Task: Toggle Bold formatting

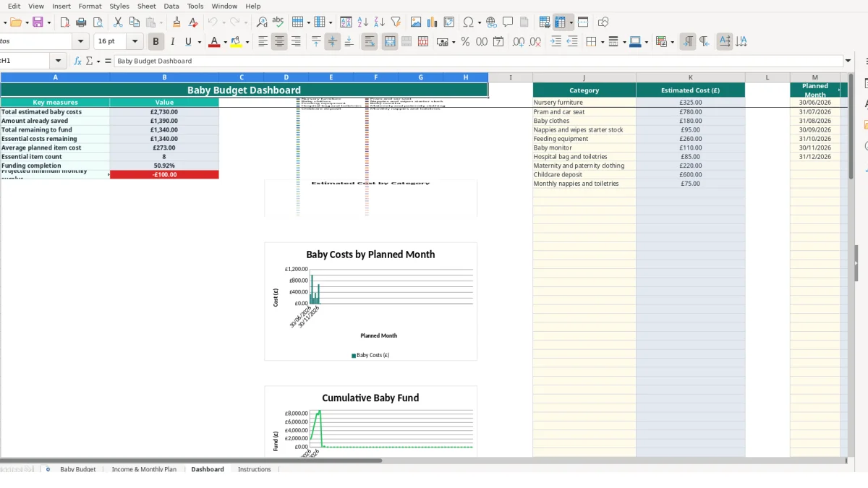Action: point(156,42)
